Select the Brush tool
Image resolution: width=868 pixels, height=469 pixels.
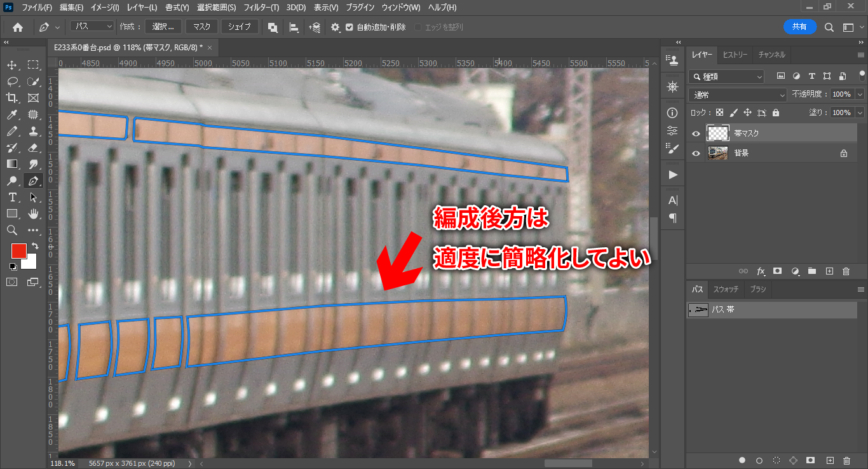[12, 131]
